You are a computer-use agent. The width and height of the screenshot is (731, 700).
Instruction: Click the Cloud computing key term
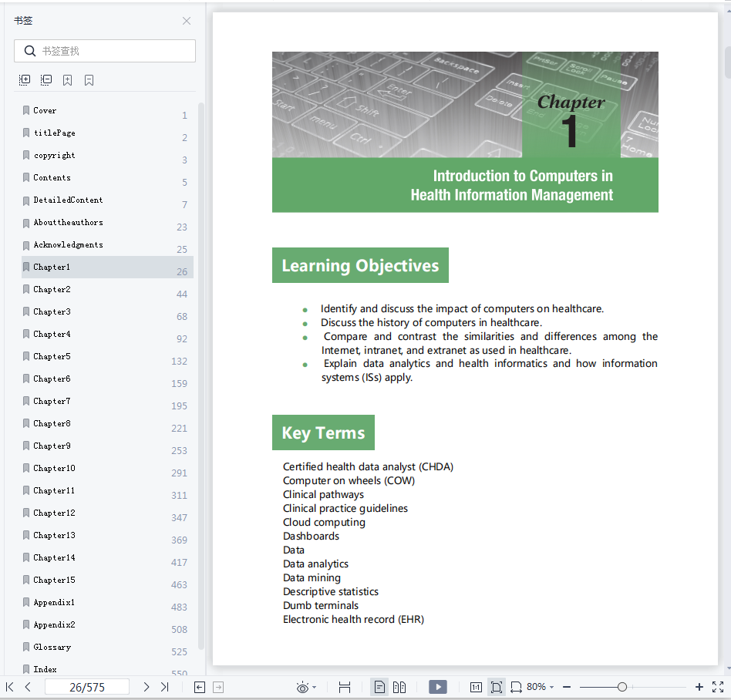(324, 522)
